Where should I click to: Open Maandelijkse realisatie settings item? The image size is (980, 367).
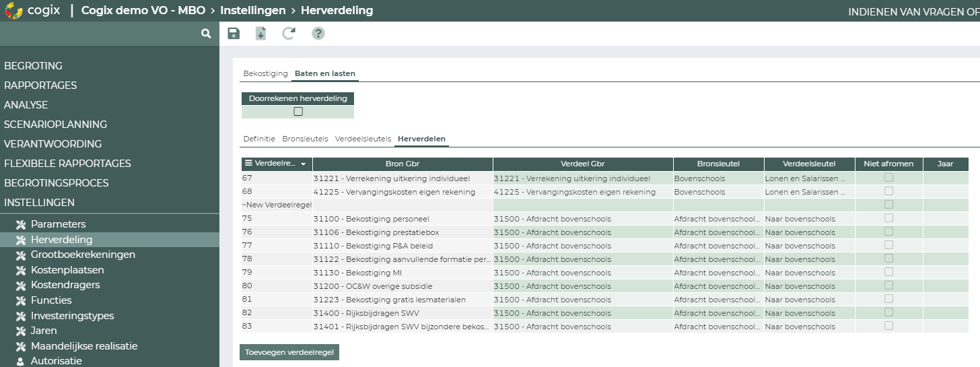(84, 346)
